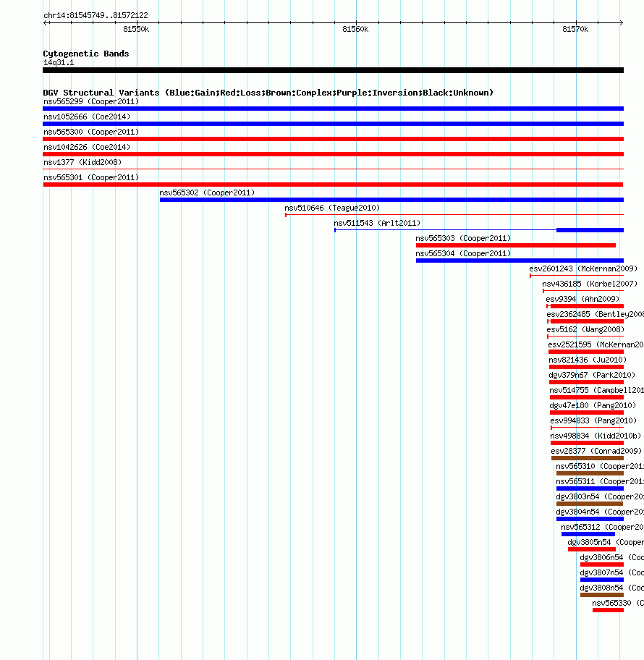Click the nsv565299 (Cooper2011) variant label
This screenshot has height=660, width=644.
click(91, 101)
